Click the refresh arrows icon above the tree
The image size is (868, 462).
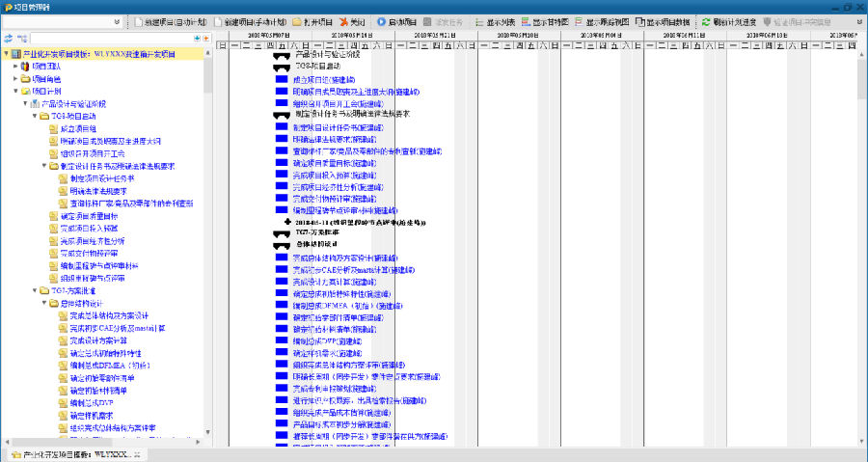tap(9, 39)
